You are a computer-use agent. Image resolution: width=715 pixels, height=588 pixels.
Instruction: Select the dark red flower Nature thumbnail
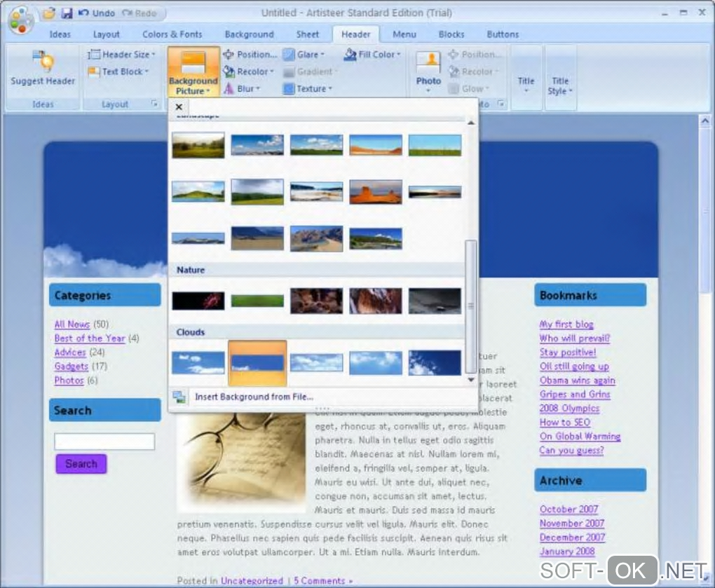pyautogui.click(x=198, y=301)
